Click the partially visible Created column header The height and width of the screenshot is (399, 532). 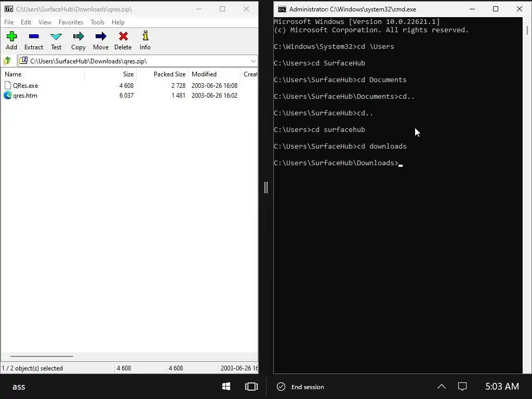[x=250, y=74]
